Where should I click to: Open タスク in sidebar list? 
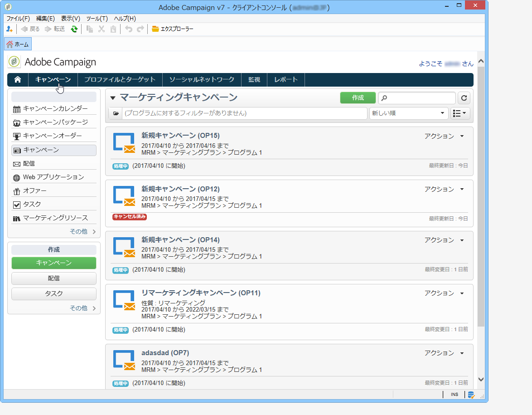(x=54, y=205)
